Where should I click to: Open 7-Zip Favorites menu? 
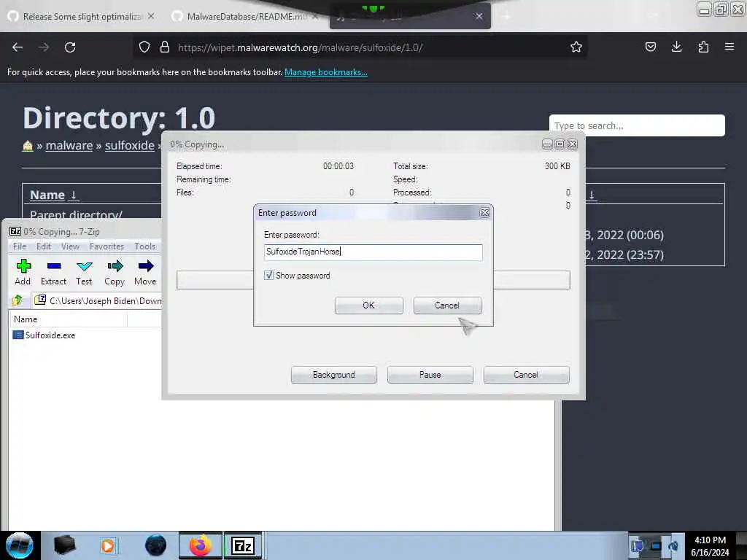(x=107, y=246)
